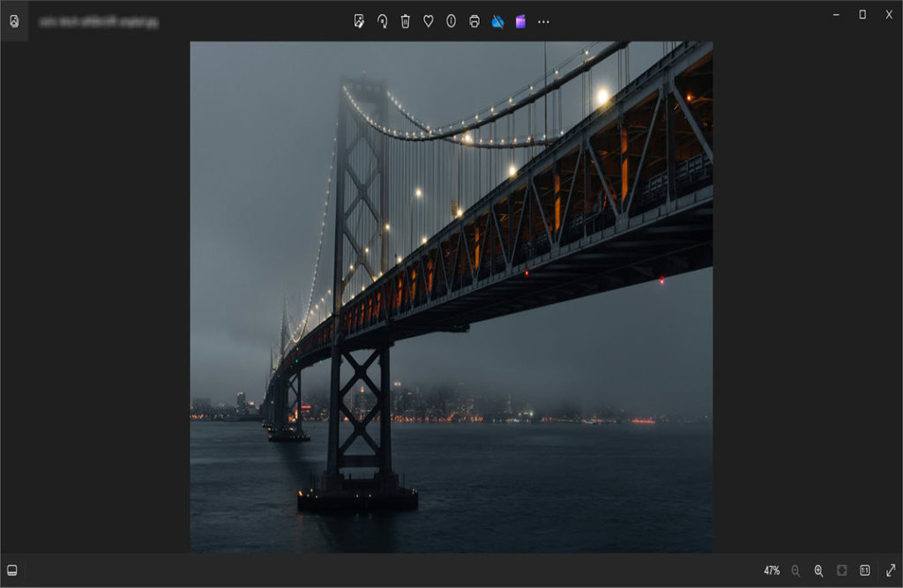Toggle the filmstrip icon in bottom-left corner
Image resolution: width=903 pixels, height=588 pixels.
point(12,570)
